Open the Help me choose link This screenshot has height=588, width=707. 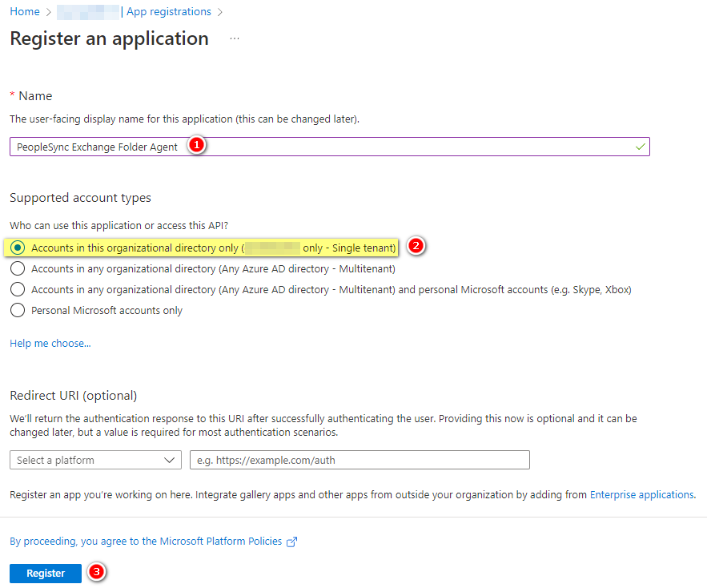click(x=50, y=344)
